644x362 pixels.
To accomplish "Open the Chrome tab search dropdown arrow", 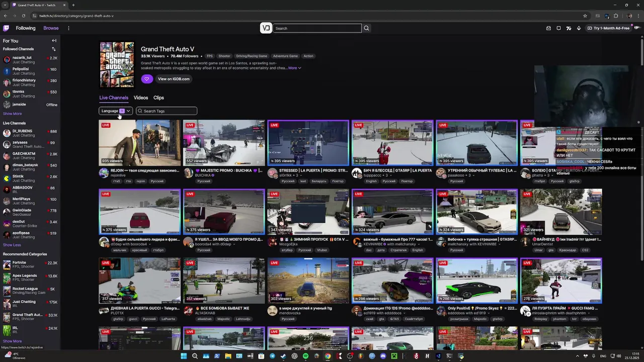I will (5, 5).
